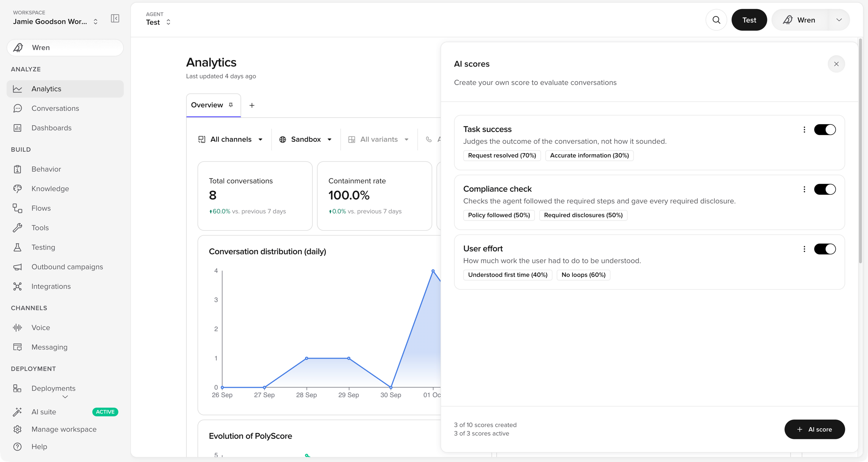Disable the User effort score

(825, 249)
